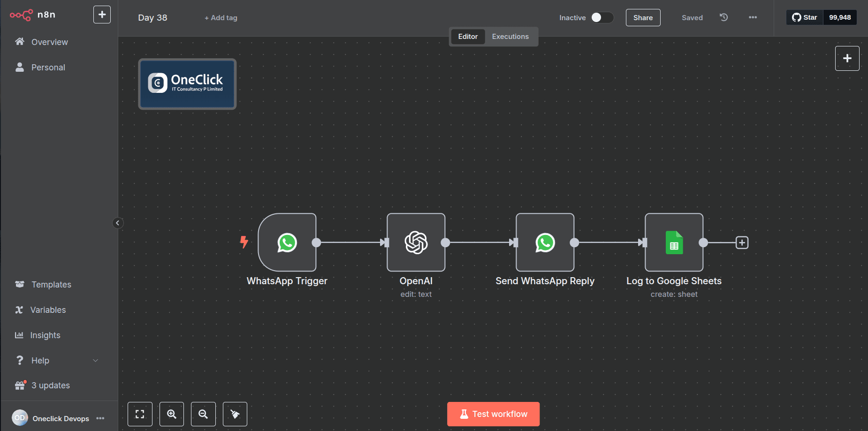Viewport: 868px width, 431px height.
Task: Switch to the Editor tab
Action: coord(468,37)
